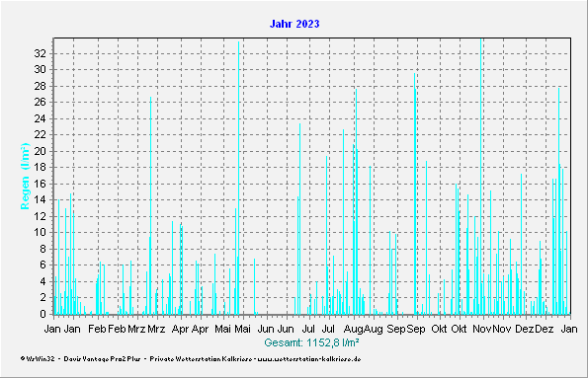The image size is (588, 378).
Task: Select the 28 tick label on the y-axis
Action: pos(41,86)
